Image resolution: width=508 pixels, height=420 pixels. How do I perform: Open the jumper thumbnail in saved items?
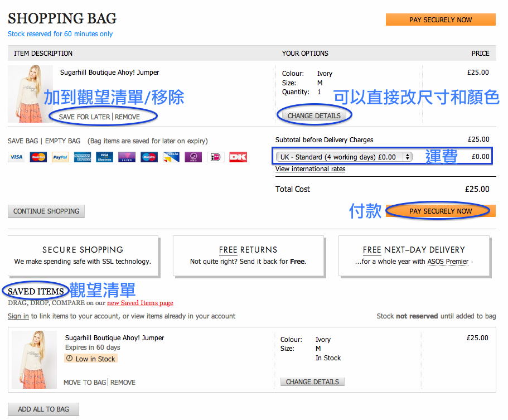(x=35, y=360)
